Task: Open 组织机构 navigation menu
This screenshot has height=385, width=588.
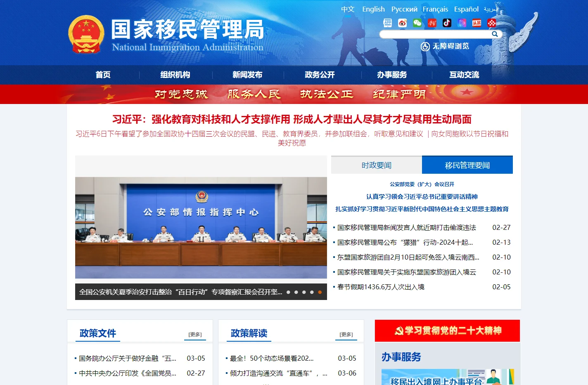Action: [175, 75]
